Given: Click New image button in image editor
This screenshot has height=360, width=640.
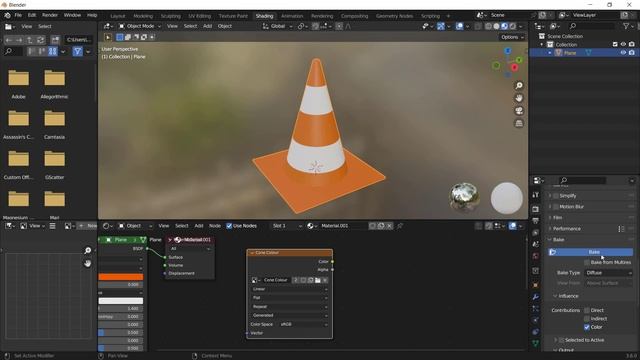Looking at the screenshot, I should coord(88,226).
